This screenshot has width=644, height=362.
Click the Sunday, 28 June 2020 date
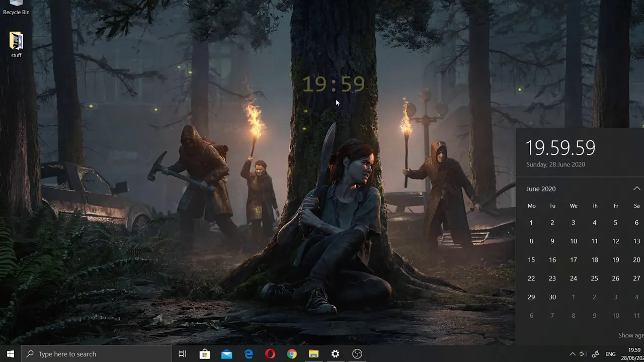(555, 164)
